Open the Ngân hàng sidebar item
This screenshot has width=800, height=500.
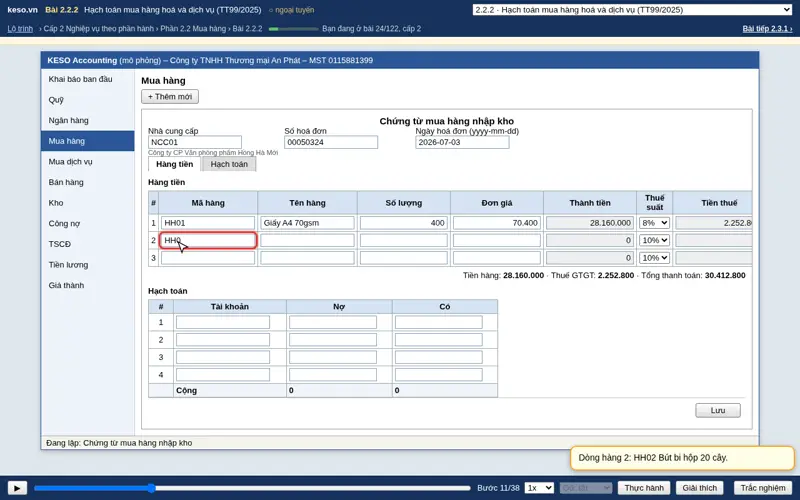[x=88, y=120]
